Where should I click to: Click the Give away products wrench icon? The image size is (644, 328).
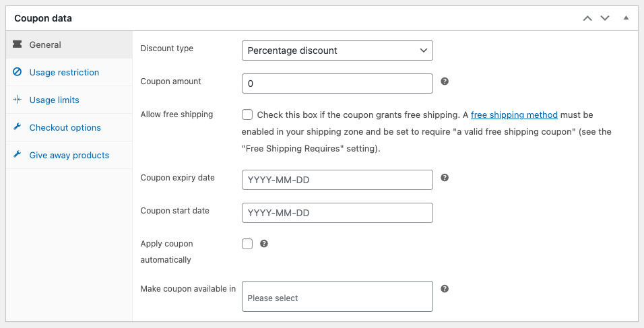point(18,154)
